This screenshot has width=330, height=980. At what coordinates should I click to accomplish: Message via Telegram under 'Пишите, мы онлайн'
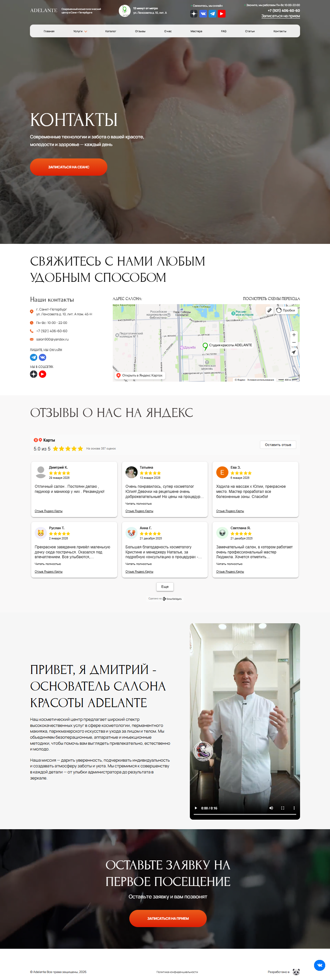point(33,357)
